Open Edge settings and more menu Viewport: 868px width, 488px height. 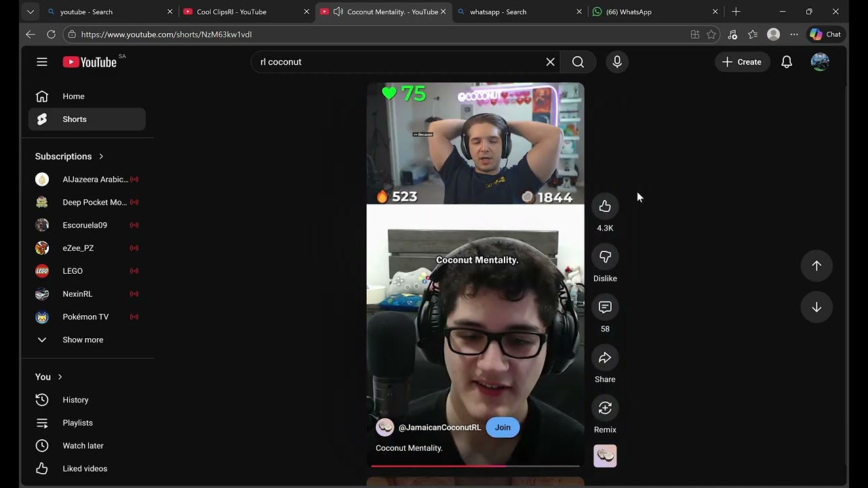click(794, 34)
